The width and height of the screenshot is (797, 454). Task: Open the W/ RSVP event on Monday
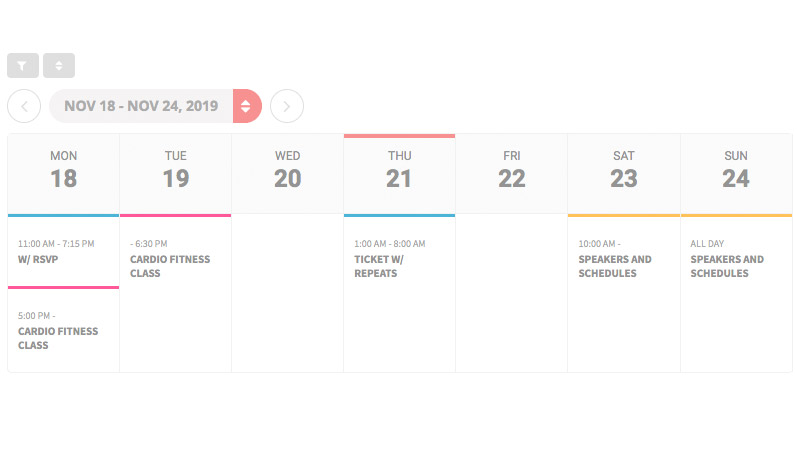click(64, 251)
